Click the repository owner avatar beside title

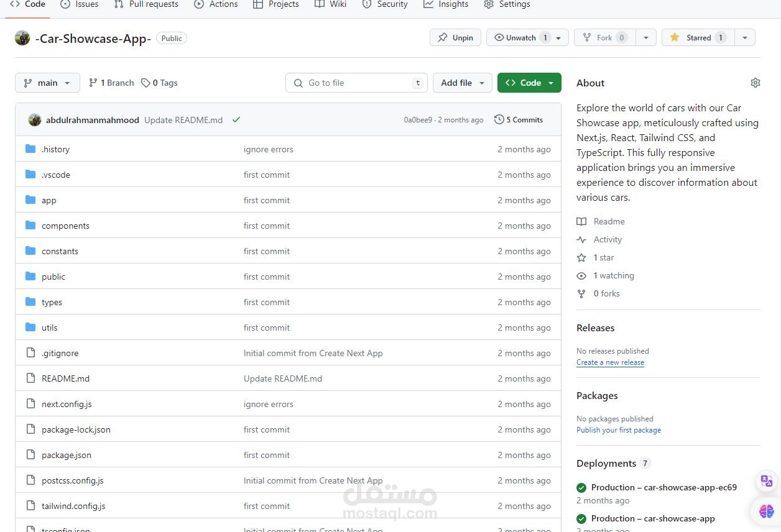tap(22, 38)
